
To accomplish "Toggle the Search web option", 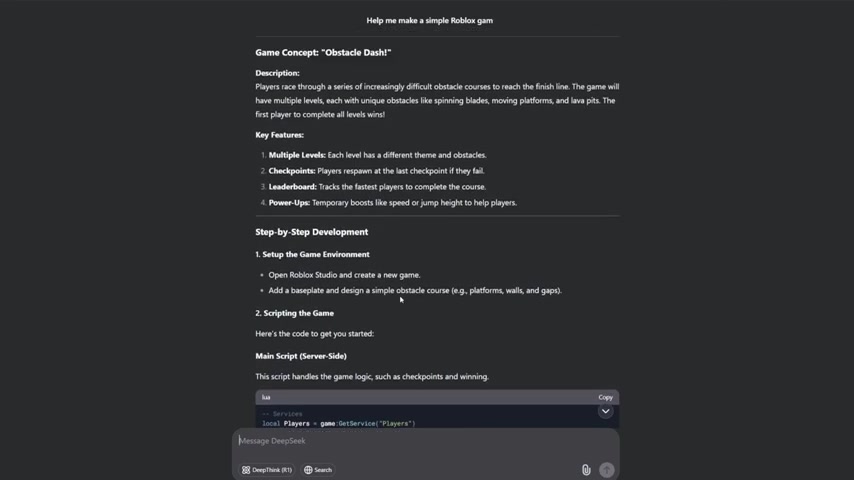I will click(x=318, y=470).
